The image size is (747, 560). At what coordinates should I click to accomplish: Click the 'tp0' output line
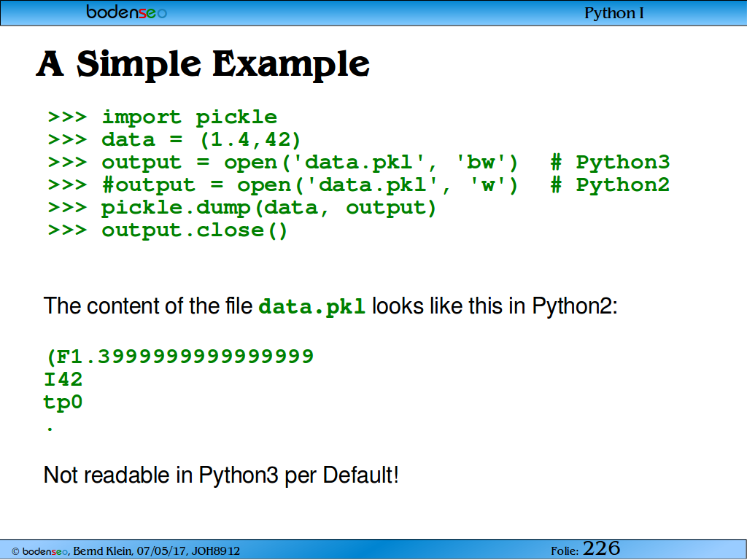click(x=63, y=402)
